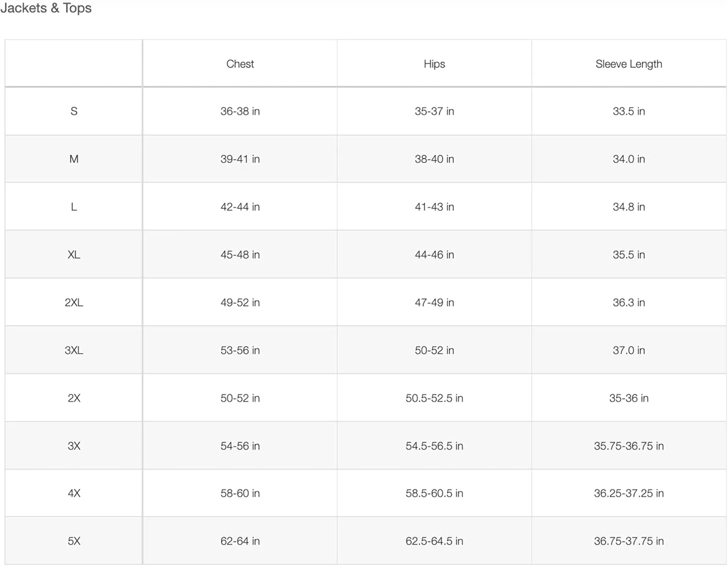
Task: Click the Jackets & Tops heading
Action: [x=46, y=8]
